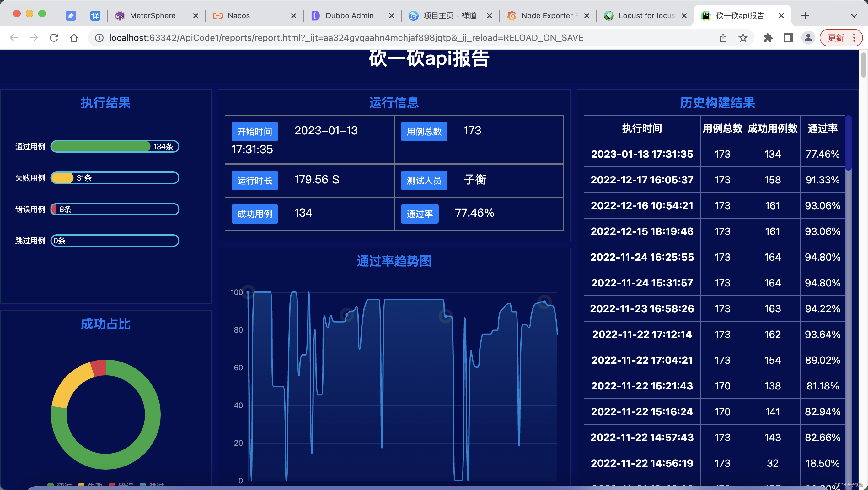Bookmark this page with the star
868x490 pixels.
click(x=743, y=38)
